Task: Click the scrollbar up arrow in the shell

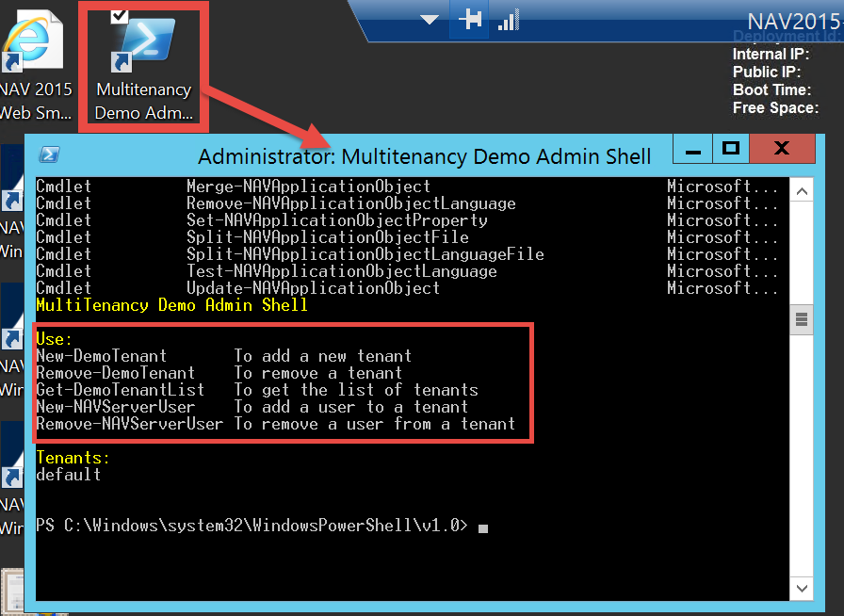Action: coord(802,192)
